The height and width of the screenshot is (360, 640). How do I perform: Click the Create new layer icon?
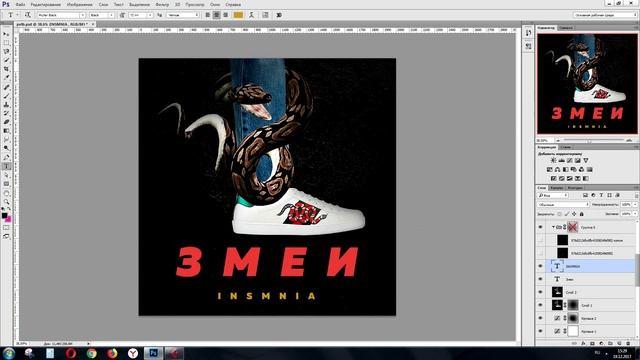619,343
